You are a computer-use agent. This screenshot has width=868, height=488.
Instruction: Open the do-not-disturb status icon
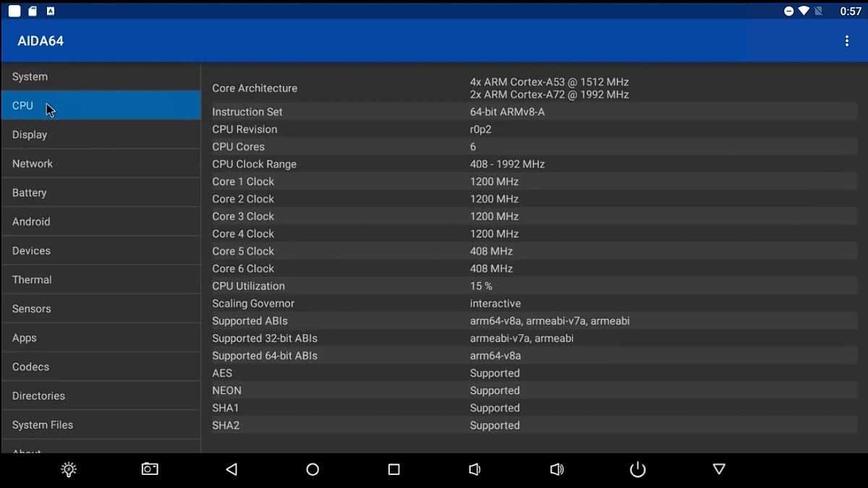click(x=788, y=10)
